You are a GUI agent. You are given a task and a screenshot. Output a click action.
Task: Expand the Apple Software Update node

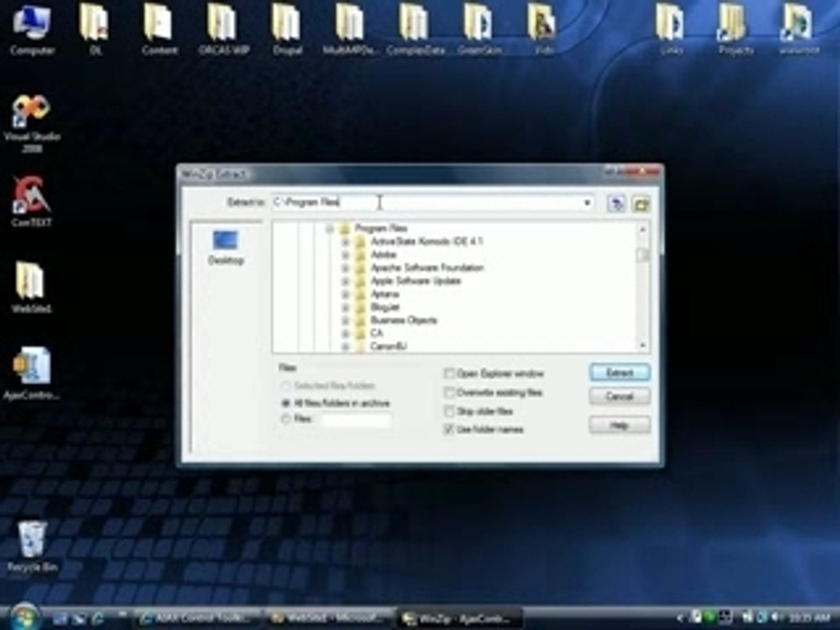[x=346, y=281]
